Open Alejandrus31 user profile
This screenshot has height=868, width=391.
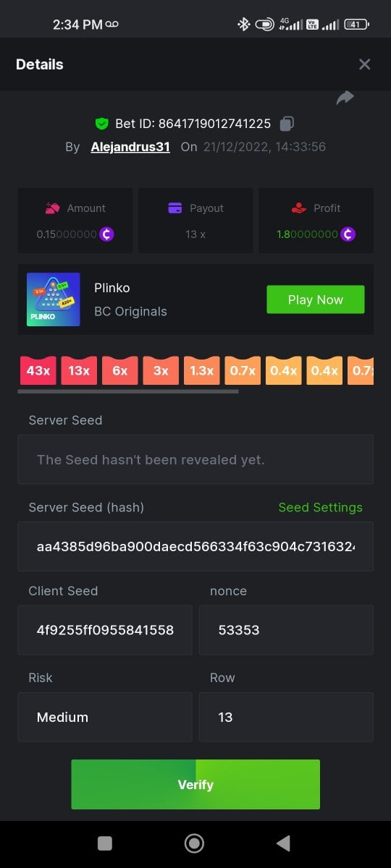tap(130, 147)
